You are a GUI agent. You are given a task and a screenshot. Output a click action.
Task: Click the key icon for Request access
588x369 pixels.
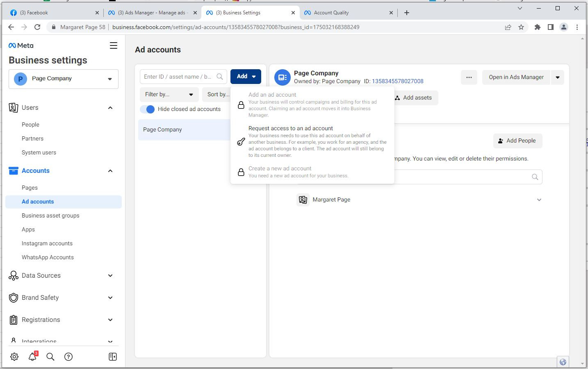pyautogui.click(x=241, y=142)
